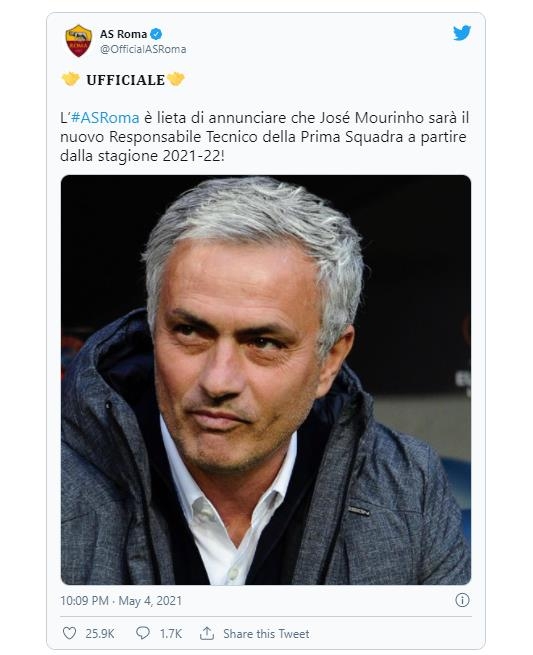
Task: Click the share upload arrow icon
Action: point(207,633)
